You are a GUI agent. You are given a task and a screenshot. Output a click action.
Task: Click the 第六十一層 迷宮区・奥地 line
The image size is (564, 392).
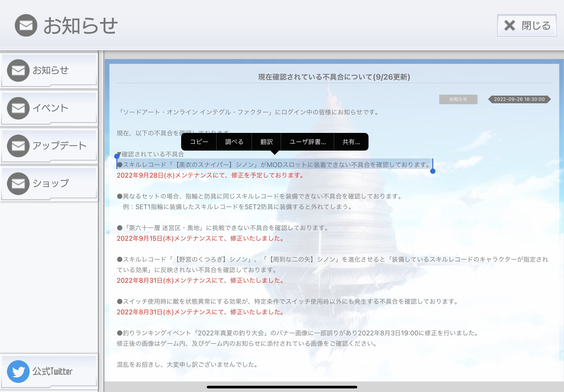pos(223,228)
